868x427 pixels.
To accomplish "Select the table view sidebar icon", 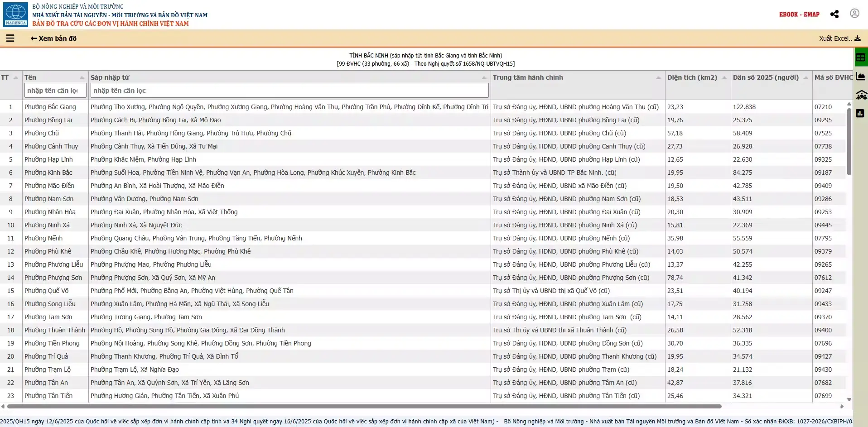I will click(x=861, y=58).
